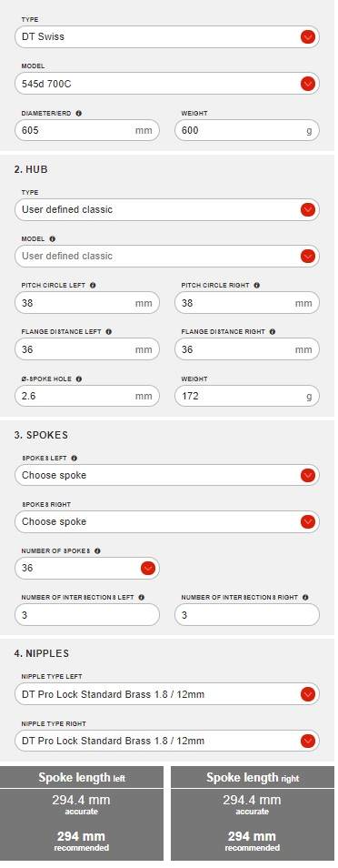Click the Number of Intersections Right field
The height and width of the screenshot is (868, 338).
pos(247,615)
